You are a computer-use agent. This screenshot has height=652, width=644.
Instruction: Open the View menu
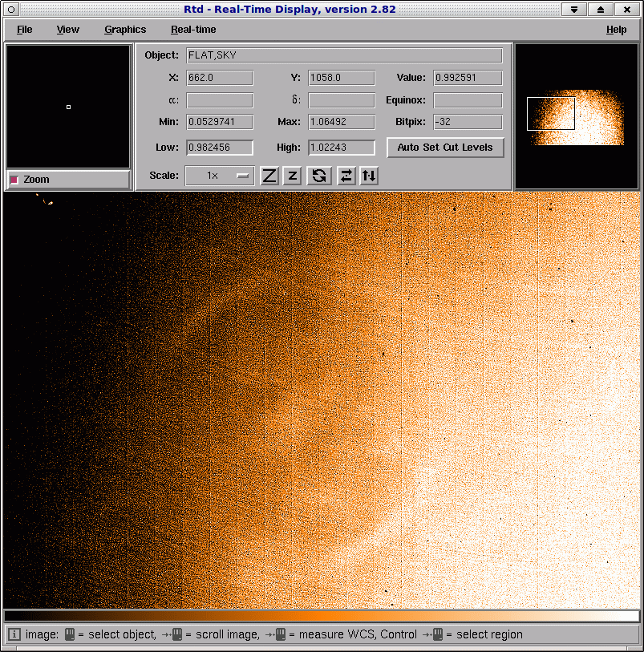(x=68, y=30)
